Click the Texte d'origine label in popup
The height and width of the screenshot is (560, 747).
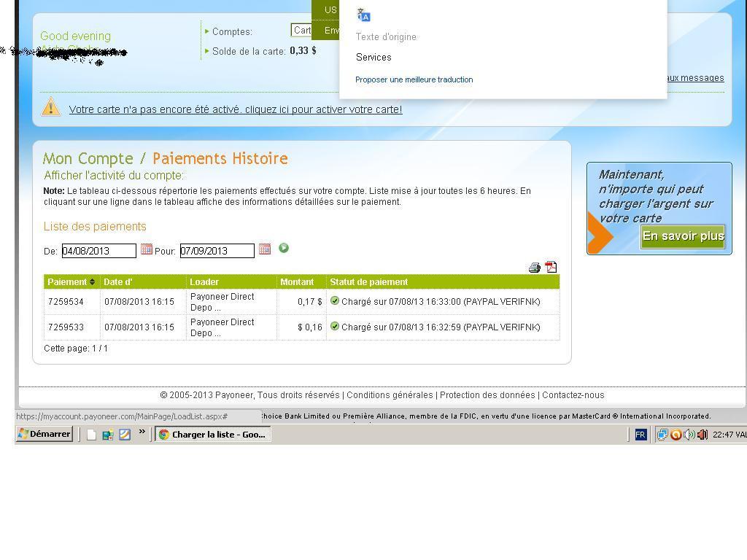(386, 36)
